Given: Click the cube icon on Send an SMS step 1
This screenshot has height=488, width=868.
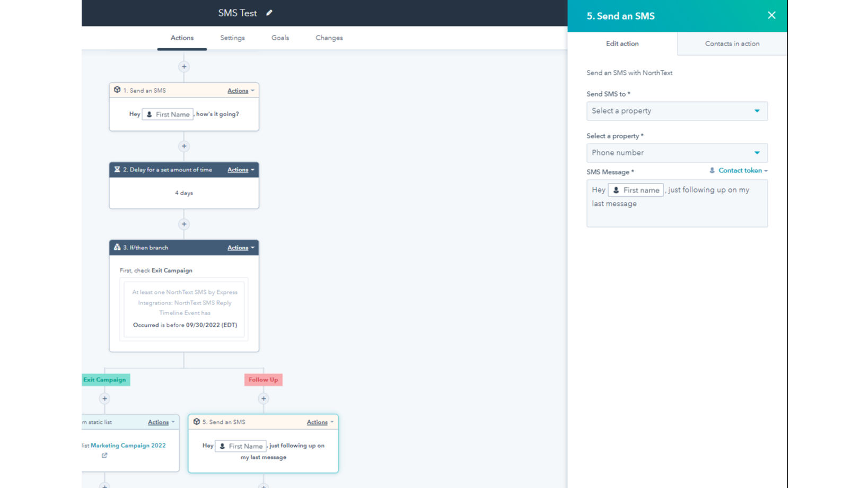Looking at the screenshot, I should [117, 90].
